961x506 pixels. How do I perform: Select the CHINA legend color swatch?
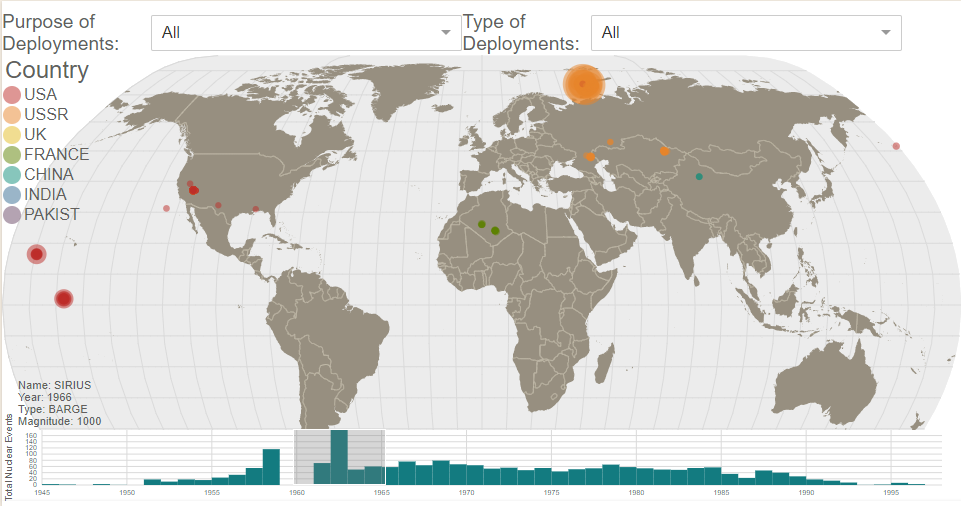pyautogui.click(x=12, y=175)
